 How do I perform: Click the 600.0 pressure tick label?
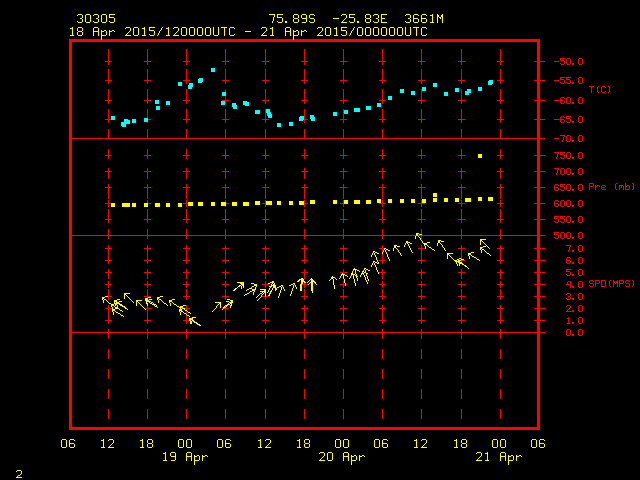tap(569, 204)
